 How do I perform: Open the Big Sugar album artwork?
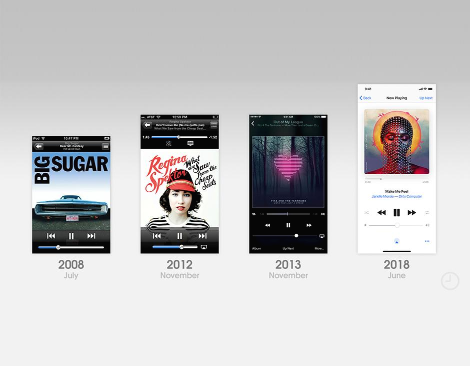[x=71, y=191]
